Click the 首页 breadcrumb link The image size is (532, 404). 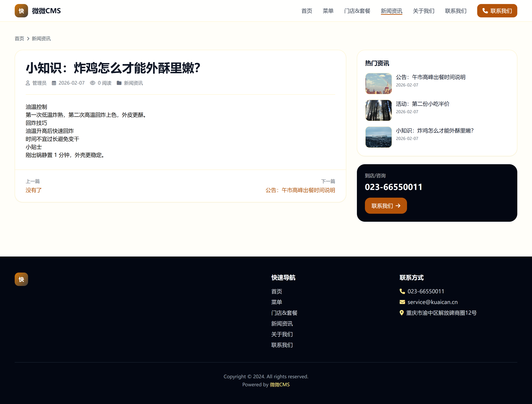tap(19, 39)
